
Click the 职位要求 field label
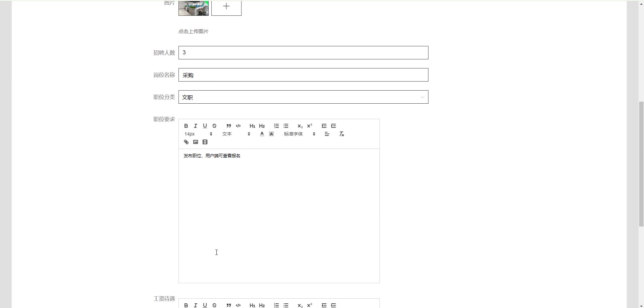pyautogui.click(x=164, y=119)
